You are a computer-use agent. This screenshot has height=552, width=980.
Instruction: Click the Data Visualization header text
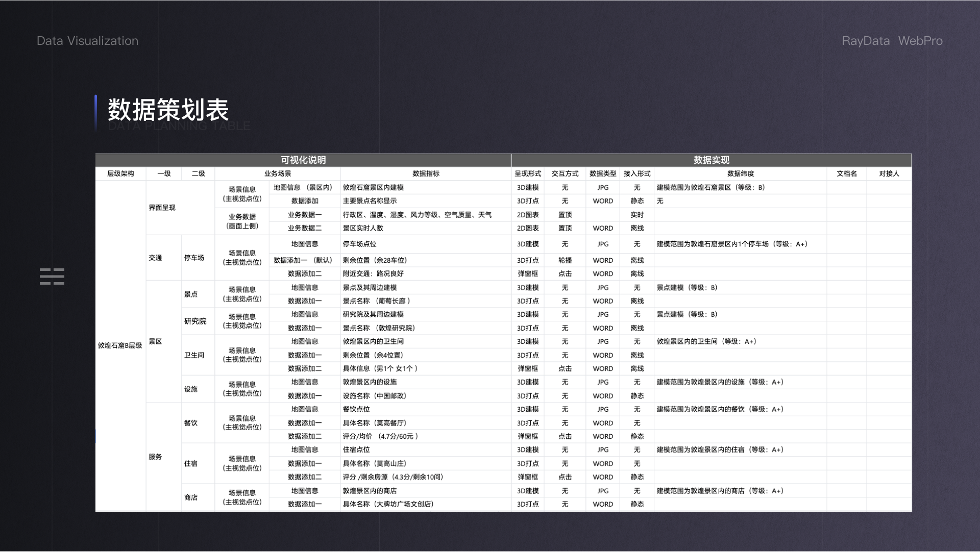[x=87, y=41]
